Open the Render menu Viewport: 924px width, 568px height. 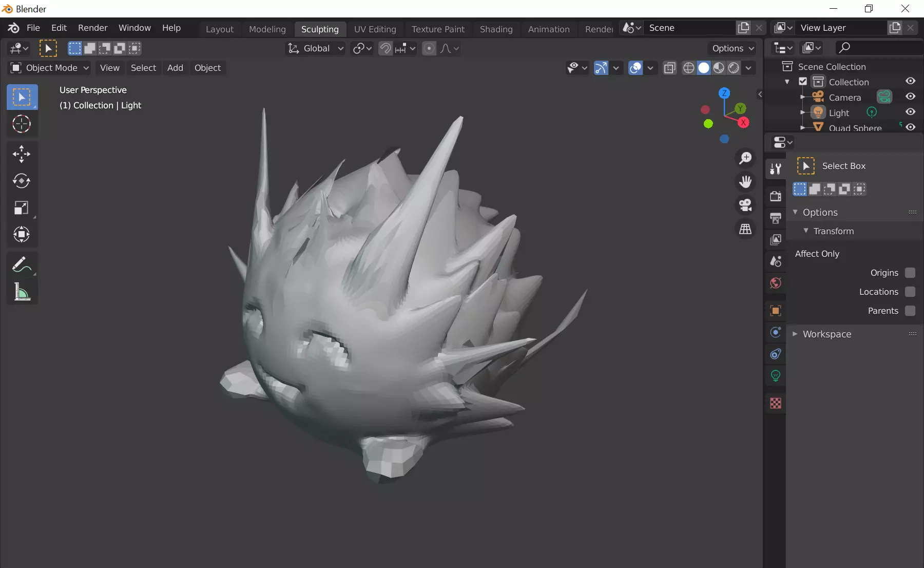point(93,28)
